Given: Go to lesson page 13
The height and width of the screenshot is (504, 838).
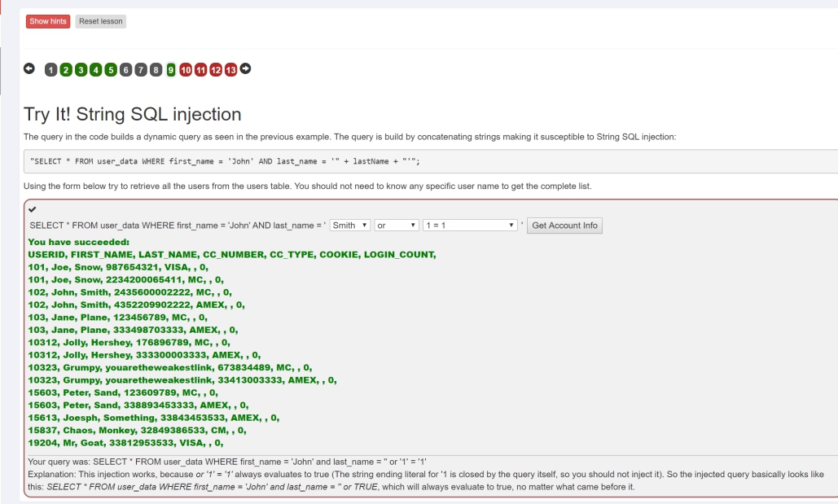Looking at the screenshot, I should point(230,70).
